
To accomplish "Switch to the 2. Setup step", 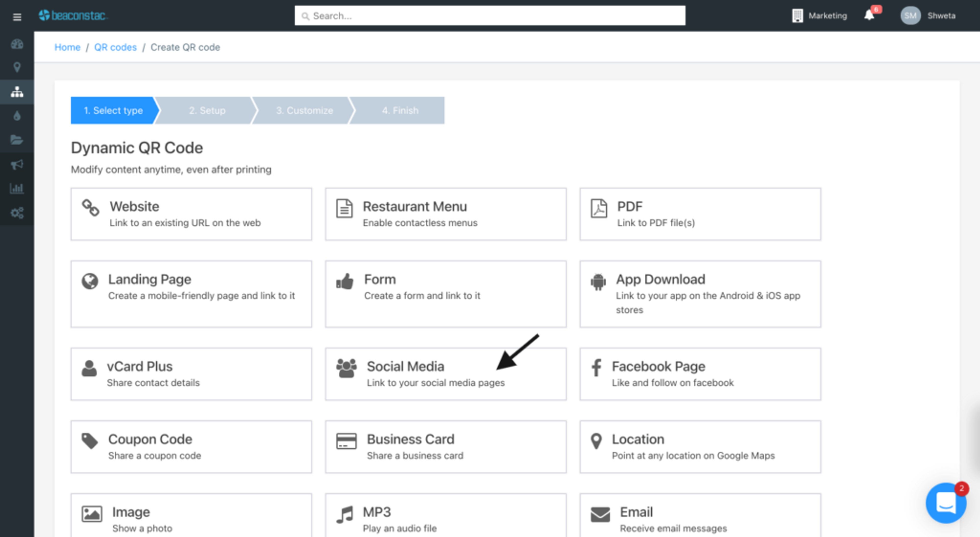I will click(x=207, y=110).
